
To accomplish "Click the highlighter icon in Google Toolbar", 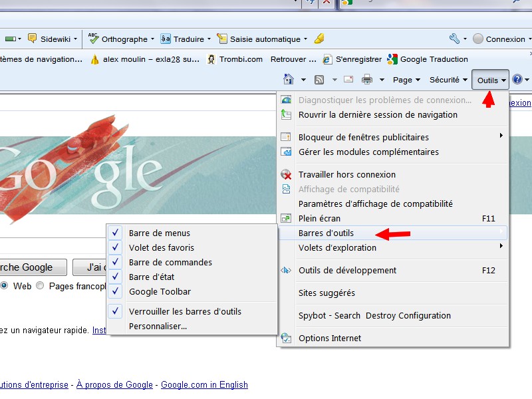I will pyautogui.click(x=319, y=39).
